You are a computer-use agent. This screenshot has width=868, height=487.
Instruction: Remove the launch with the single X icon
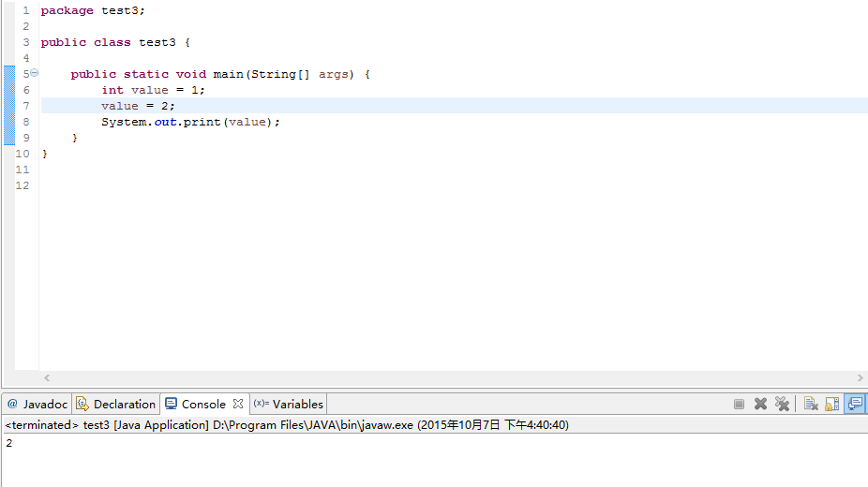[760, 404]
